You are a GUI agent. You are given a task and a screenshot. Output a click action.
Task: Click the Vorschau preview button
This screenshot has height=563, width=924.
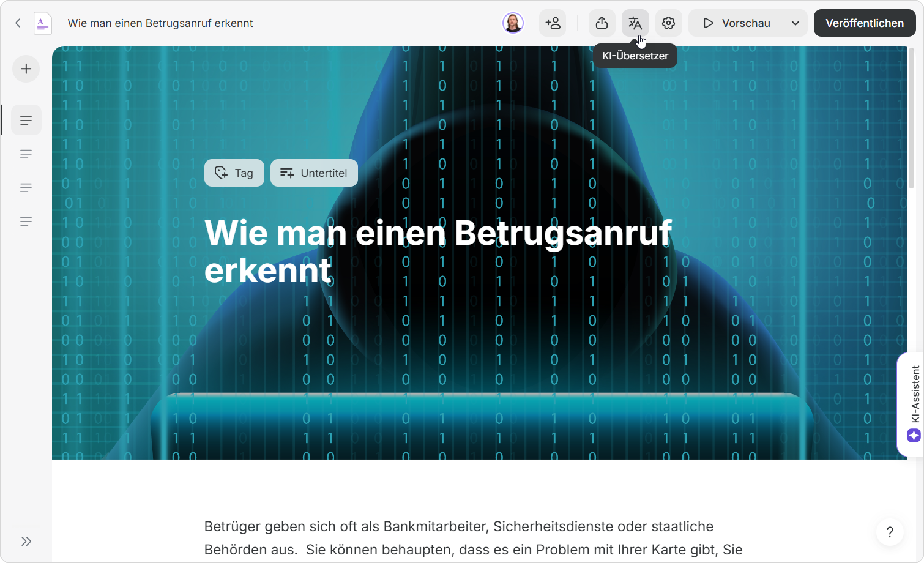point(736,23)
